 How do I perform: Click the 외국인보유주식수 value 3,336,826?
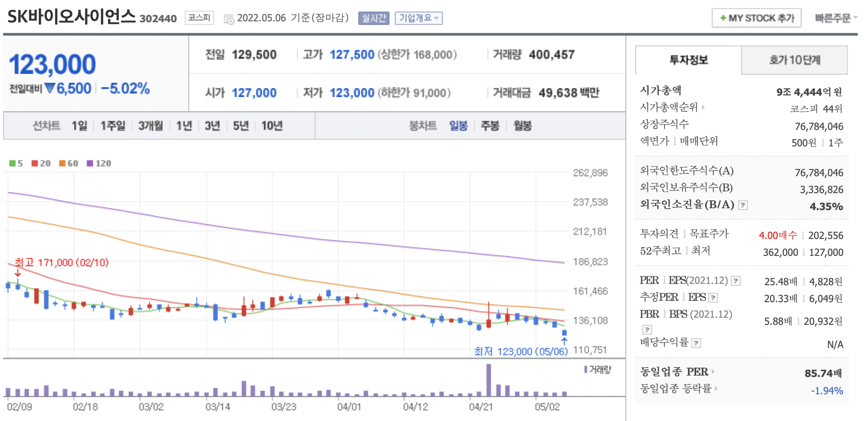pos(822,190)
